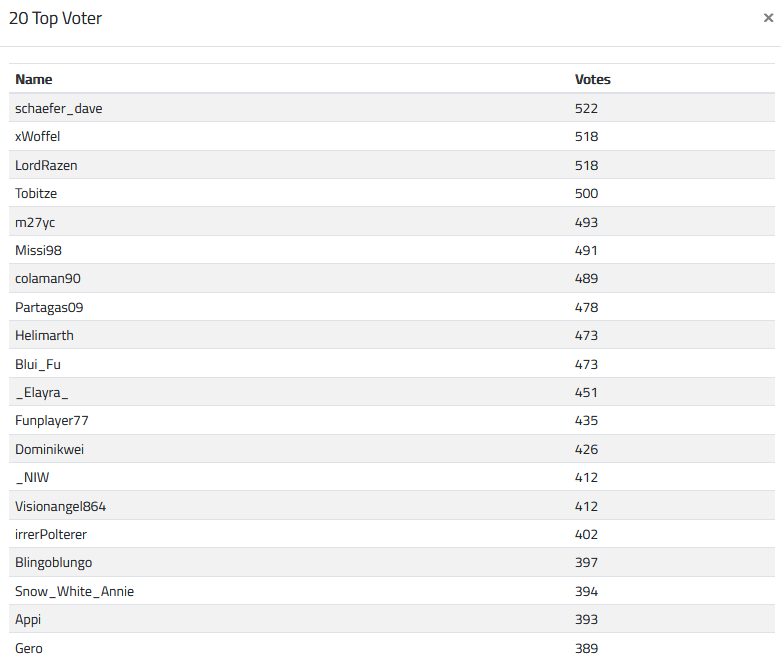Select the schaefer_dave row

coord(58,108)
